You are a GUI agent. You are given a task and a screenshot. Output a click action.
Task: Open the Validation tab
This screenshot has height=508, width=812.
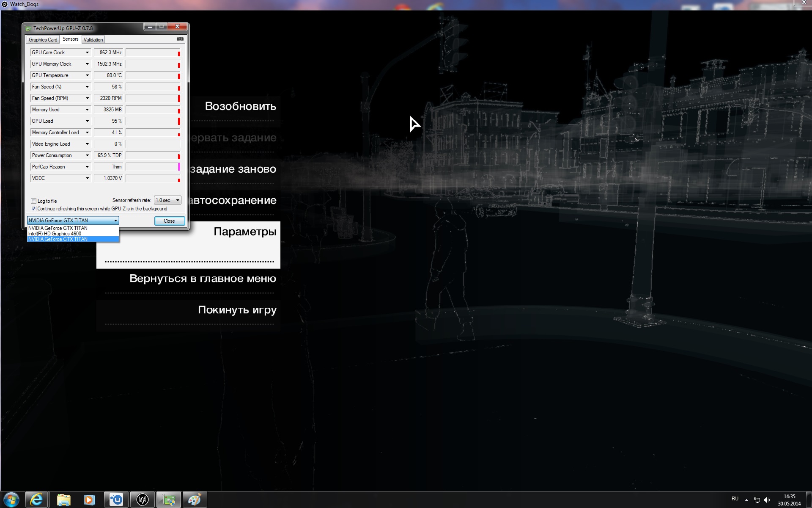click(x=93, y=40)
